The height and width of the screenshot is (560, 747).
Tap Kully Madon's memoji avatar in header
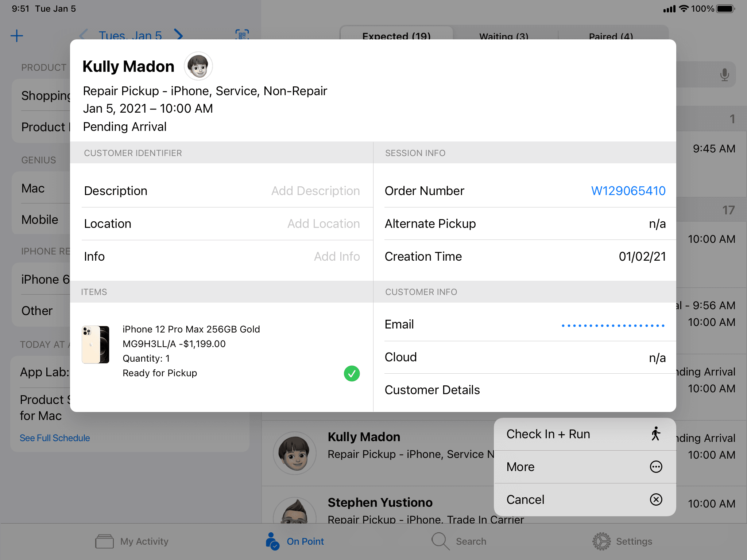point(198,66)
